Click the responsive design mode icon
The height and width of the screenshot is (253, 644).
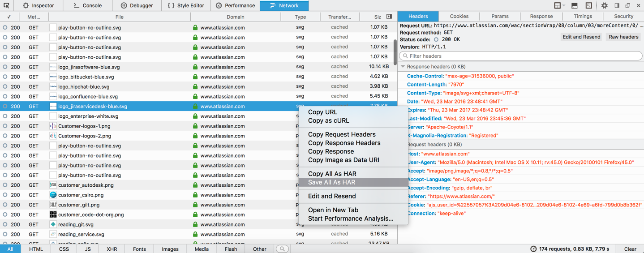588,5
